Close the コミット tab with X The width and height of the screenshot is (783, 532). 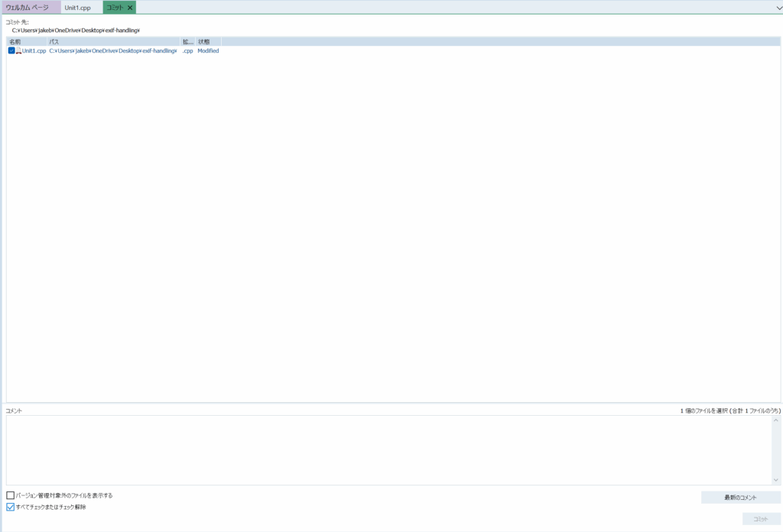[130, 8]
